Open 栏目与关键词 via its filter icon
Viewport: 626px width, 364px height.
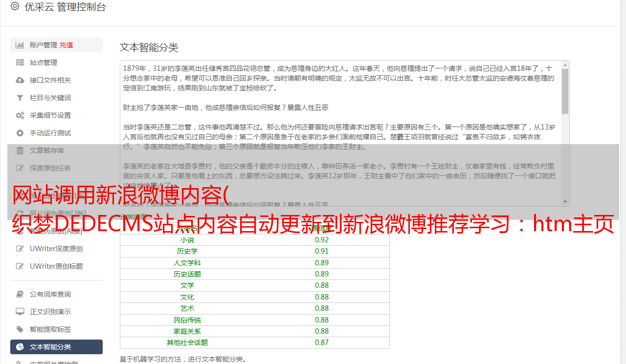(20, 98)
